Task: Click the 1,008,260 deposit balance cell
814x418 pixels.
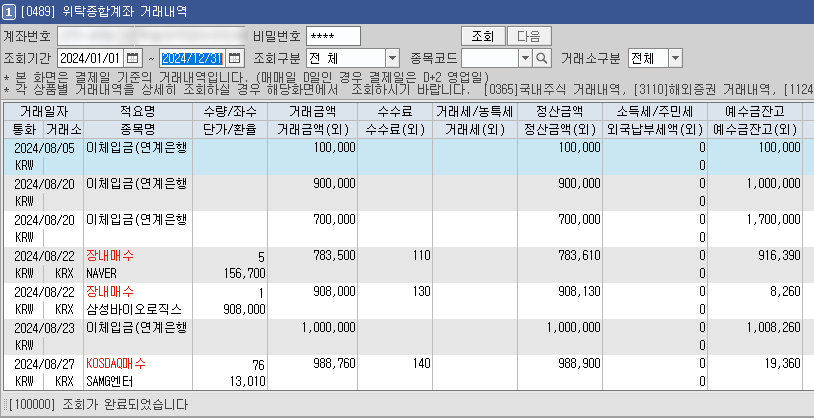Action: [755, 328]
